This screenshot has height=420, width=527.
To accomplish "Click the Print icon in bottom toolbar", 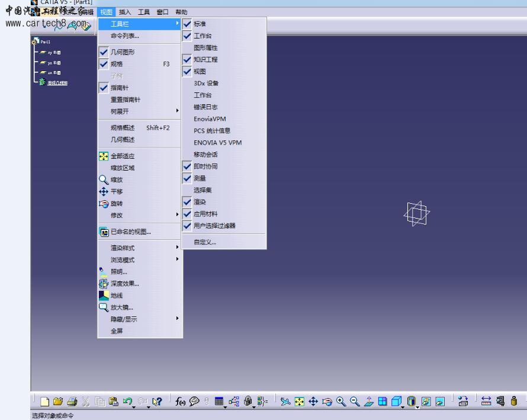I will (x=72, y=402).
